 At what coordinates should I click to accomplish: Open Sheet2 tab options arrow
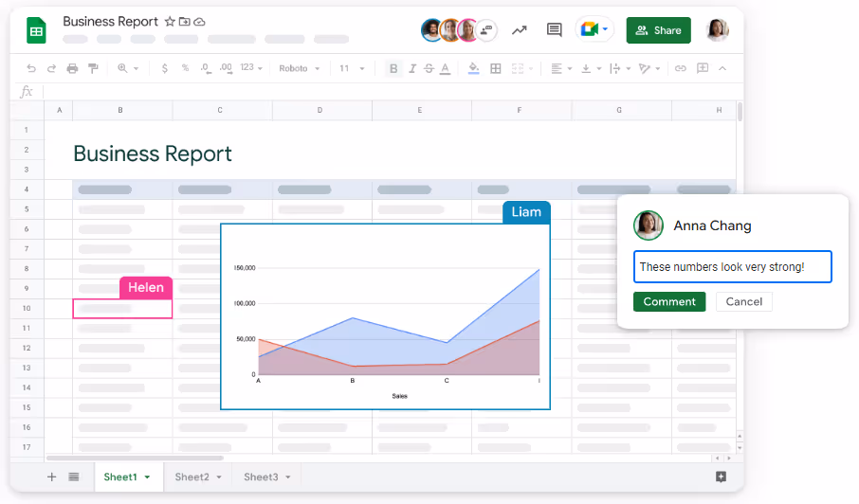pyautogui.click(x=219, y=477)
